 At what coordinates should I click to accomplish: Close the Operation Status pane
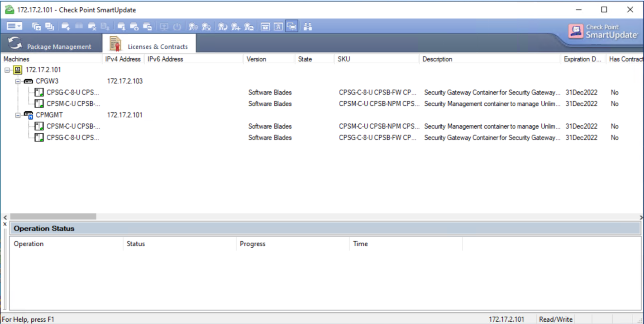click(x=5, y=224)
